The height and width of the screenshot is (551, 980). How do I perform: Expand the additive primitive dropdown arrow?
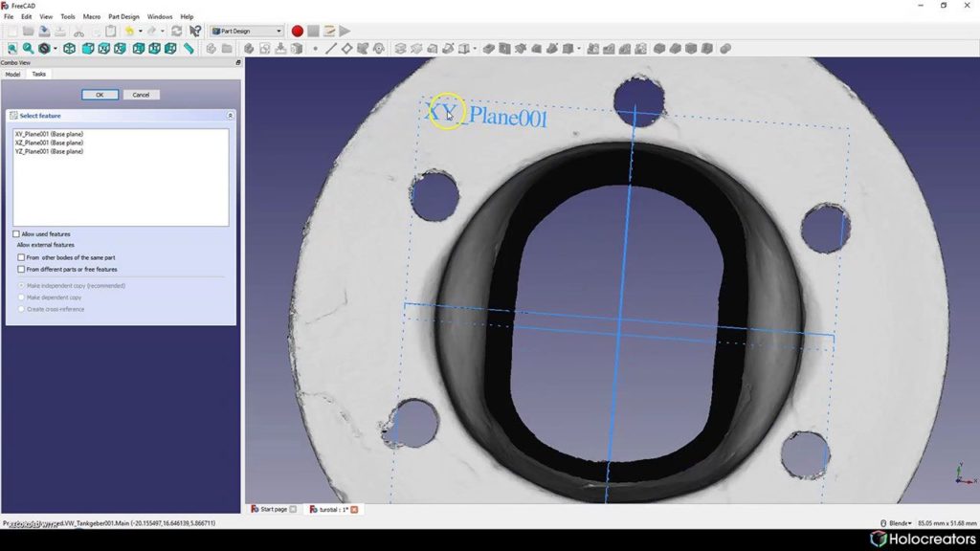(x=475, y=49)
